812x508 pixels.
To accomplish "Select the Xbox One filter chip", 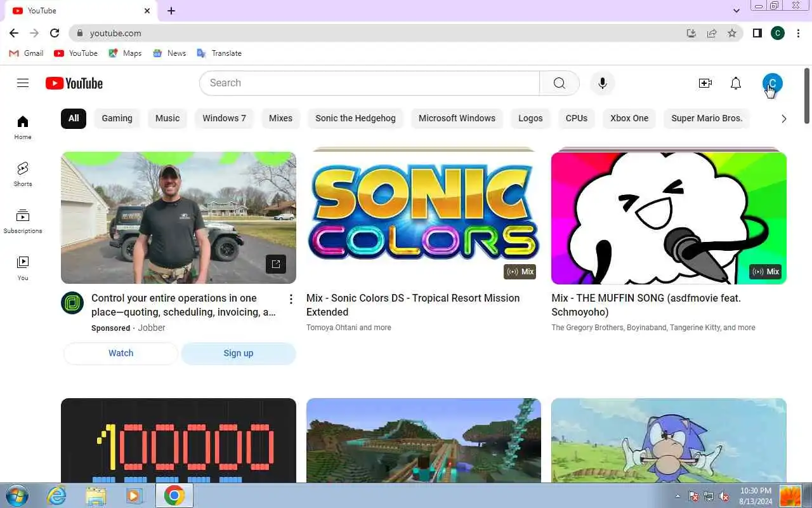I will tap(629, 118).
